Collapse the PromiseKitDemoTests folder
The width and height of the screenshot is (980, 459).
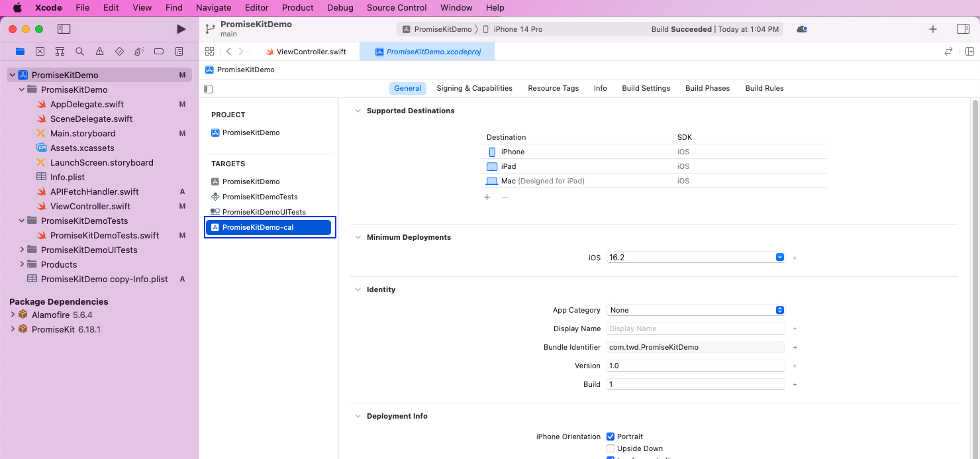click(22, 221)
